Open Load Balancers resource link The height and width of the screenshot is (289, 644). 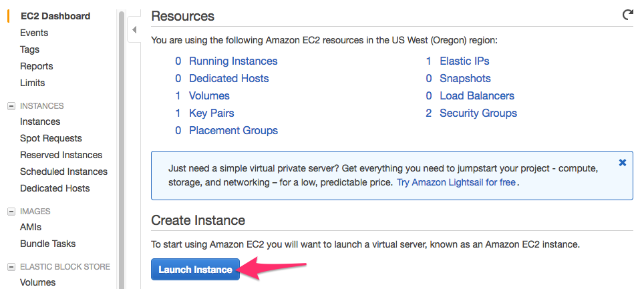(476, 95)
